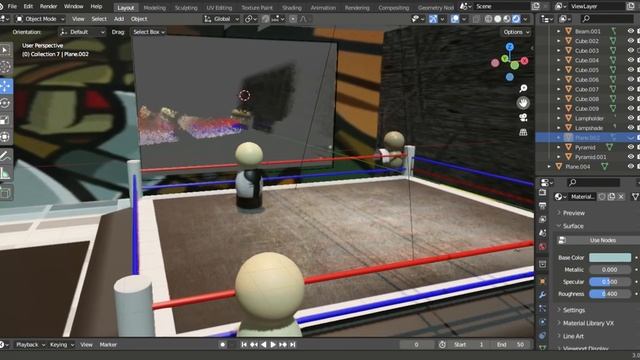Expand the Settings panel
The width and height of the screenshot is (640, 360).
pyautogui.click(x=573, y=310)
